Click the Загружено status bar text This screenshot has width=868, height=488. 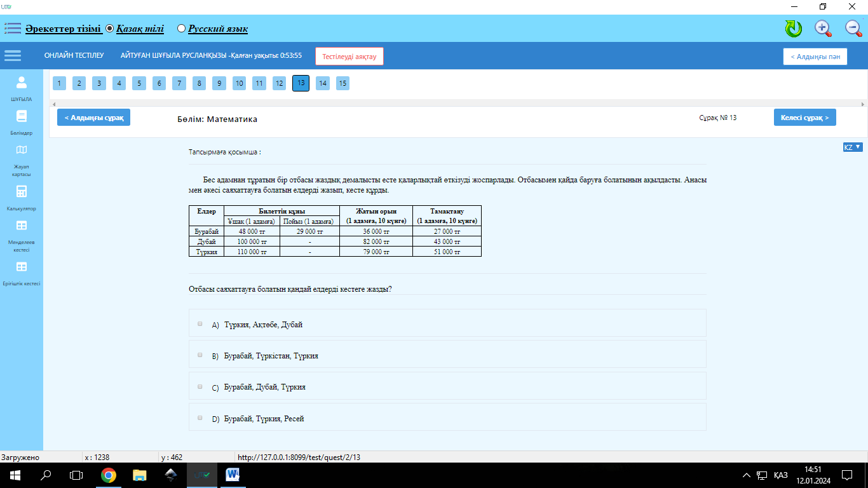(x=20, y=457)
